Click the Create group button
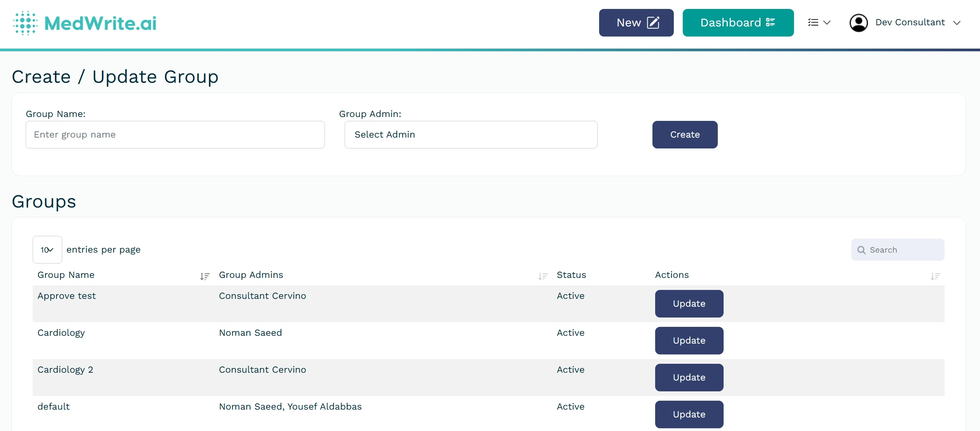Image resolution: width=980 pixels, height=431 pixels. 684,134
